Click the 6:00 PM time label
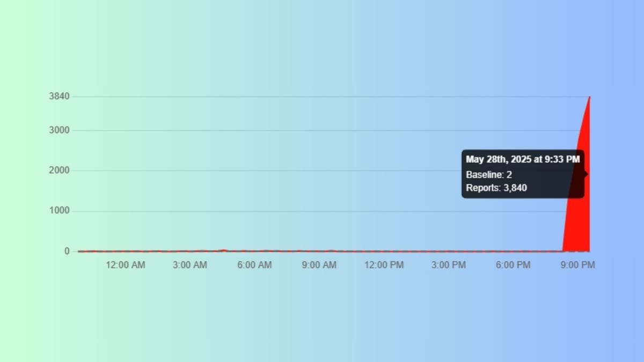Viewport: 644px width, 362px height. coord(513,265)
